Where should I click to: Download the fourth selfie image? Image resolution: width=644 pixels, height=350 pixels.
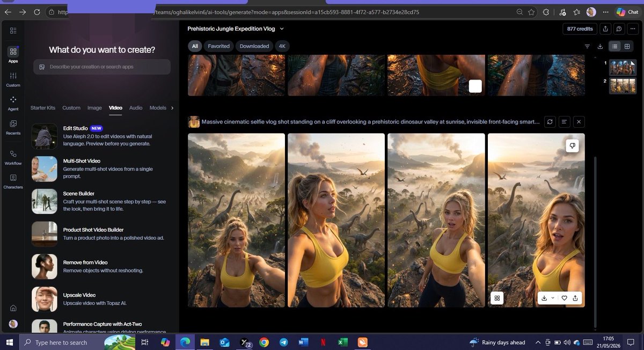point(544,298)
